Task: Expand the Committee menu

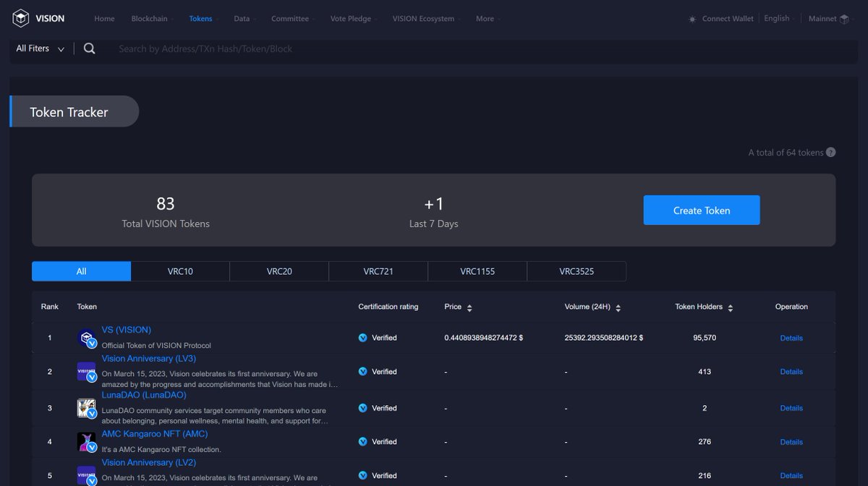Action: [293, 19]
